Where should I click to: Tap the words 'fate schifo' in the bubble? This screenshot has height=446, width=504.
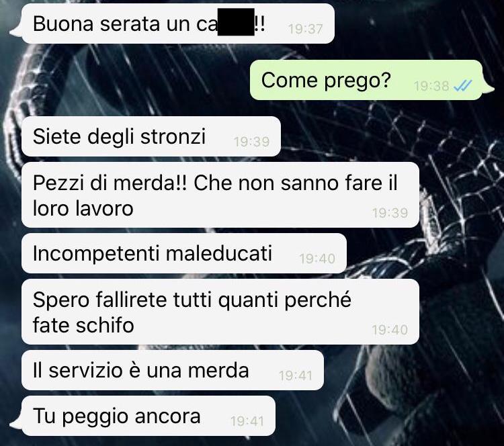pyautogui.click(x=83, y=325)
